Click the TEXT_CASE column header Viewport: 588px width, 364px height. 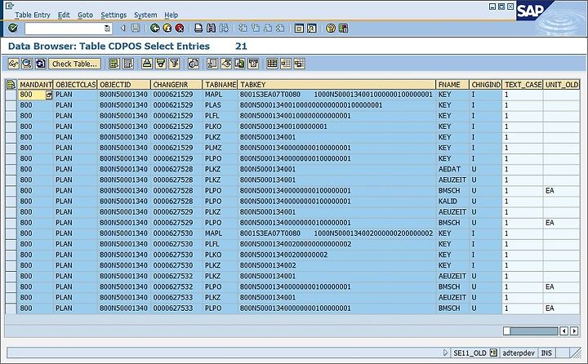pos(523,85)
